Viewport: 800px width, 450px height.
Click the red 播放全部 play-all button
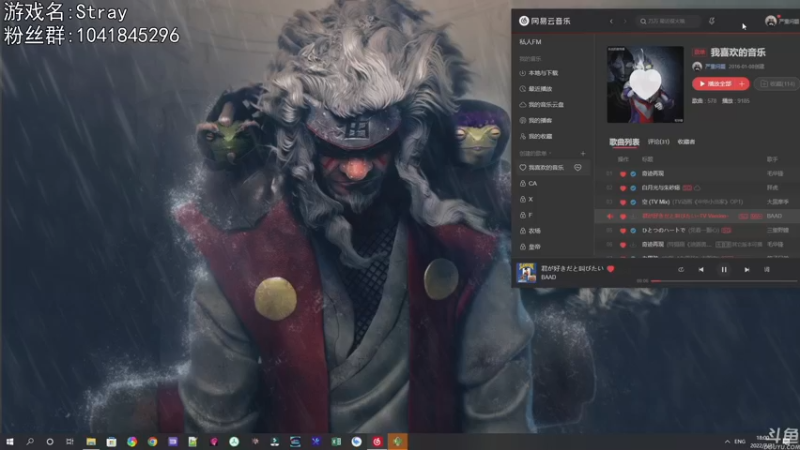click(713, 84)
